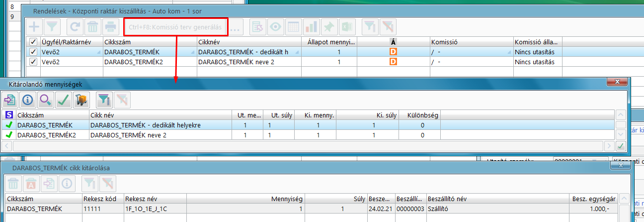Click the bar chart icon in Rendelések toolbar
The image size is (644, 222).
(311, 27)
